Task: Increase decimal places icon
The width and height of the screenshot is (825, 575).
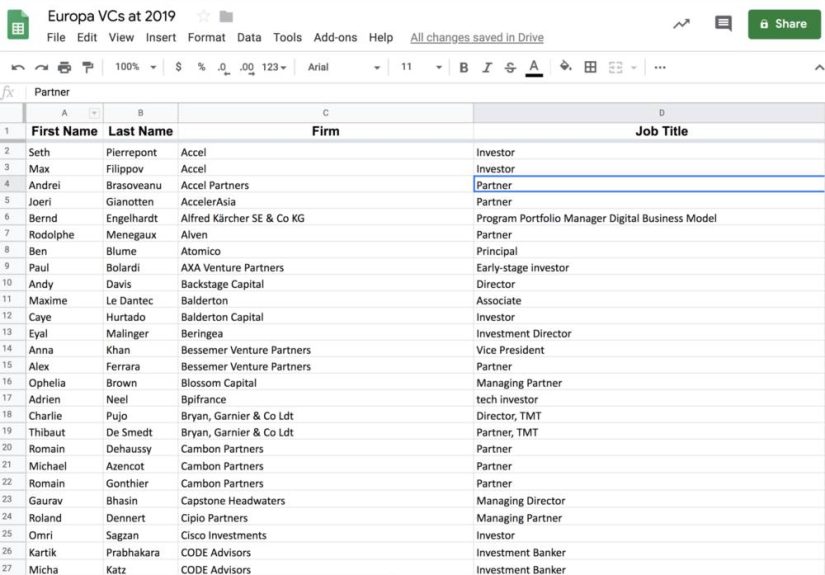Action: (247, 68)
